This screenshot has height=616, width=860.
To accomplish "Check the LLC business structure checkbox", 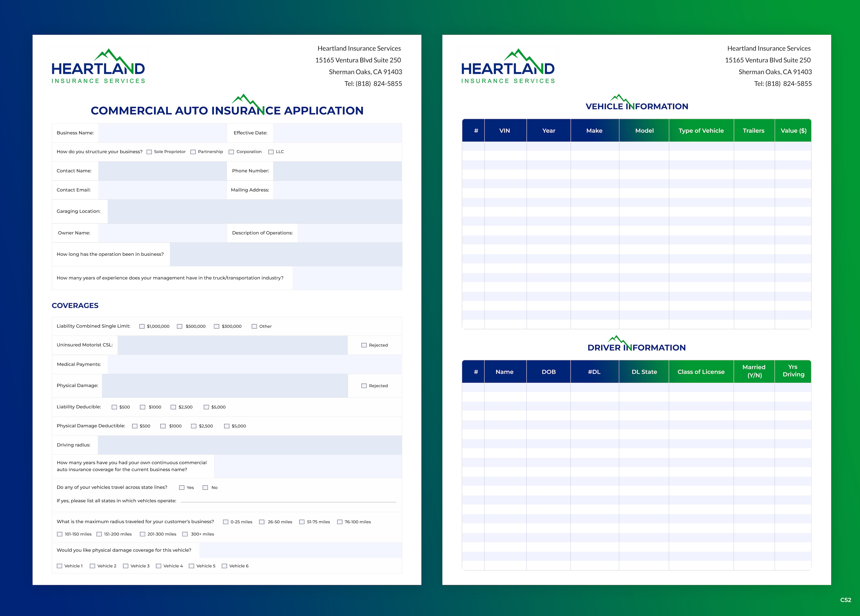I will 271,152.
